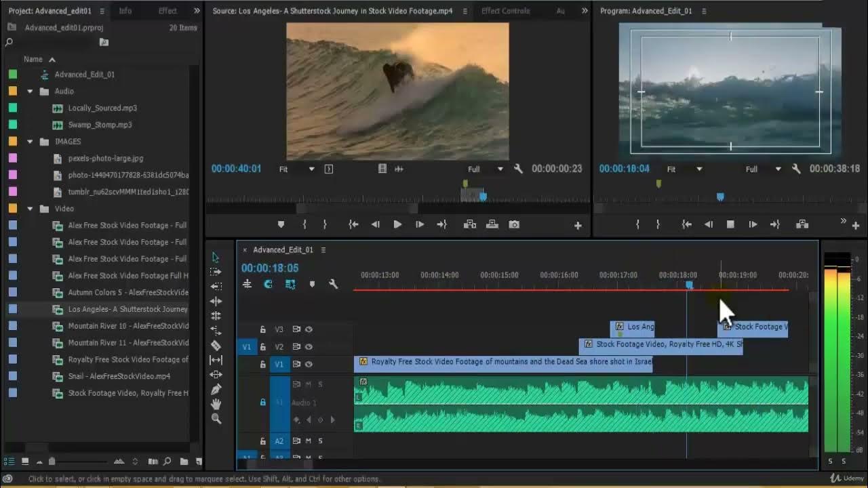Click the Source monitor Overwrite button
This screenshot has width=868, height=488.
pos(492,224)
